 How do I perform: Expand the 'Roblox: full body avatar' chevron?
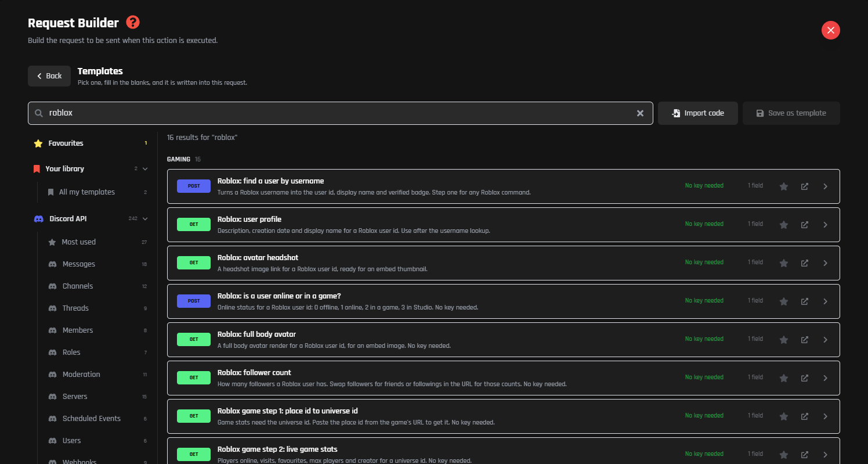(x=826, y=340)
